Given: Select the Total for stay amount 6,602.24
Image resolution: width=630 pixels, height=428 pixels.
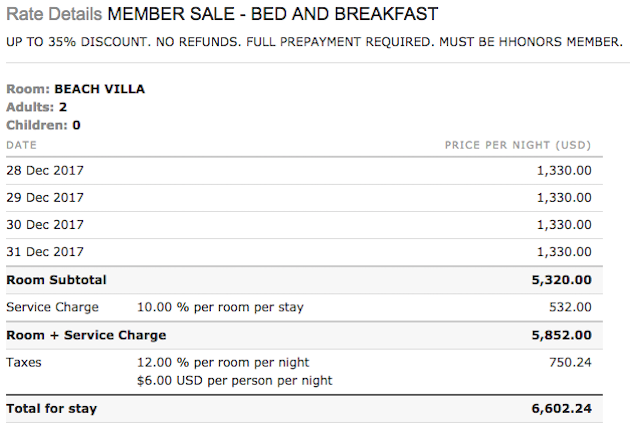Looking at the screenshot, I should [562, 409].
